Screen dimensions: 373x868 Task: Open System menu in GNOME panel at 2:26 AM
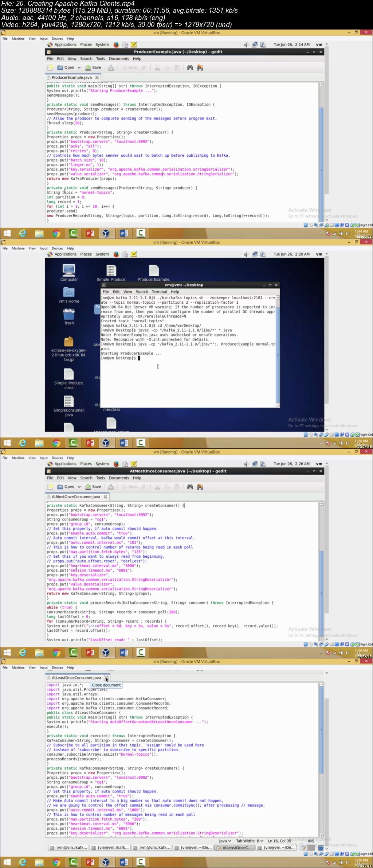pos(102,464)
